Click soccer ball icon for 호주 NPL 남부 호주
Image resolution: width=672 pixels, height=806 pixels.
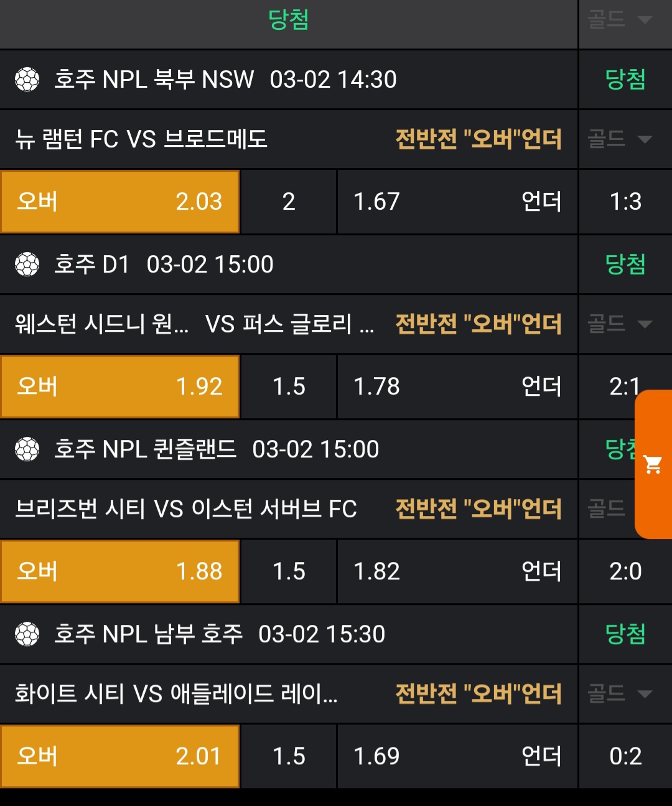coord(27,634)
